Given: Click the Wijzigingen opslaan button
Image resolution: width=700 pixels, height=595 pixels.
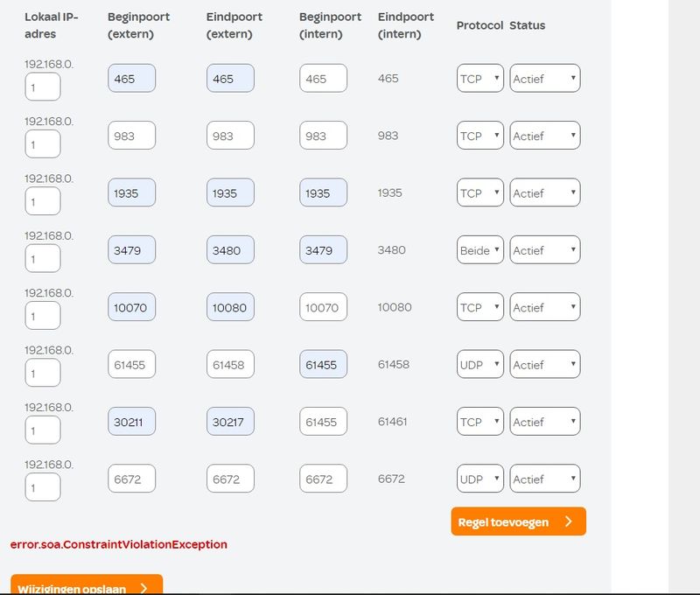Looking at the screenshot, I should pyautogui.click(x=86, y=586).
